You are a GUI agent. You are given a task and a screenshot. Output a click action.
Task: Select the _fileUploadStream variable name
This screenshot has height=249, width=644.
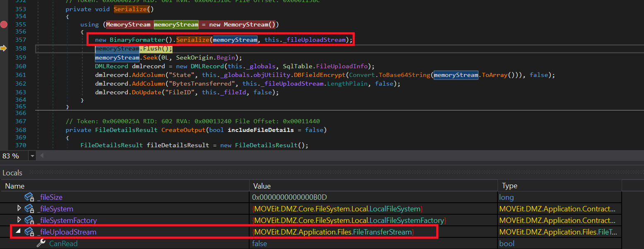[67, 232]
